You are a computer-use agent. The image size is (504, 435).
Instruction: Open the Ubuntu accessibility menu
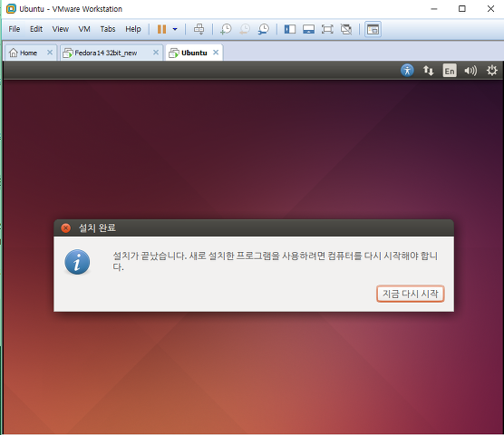407,71
